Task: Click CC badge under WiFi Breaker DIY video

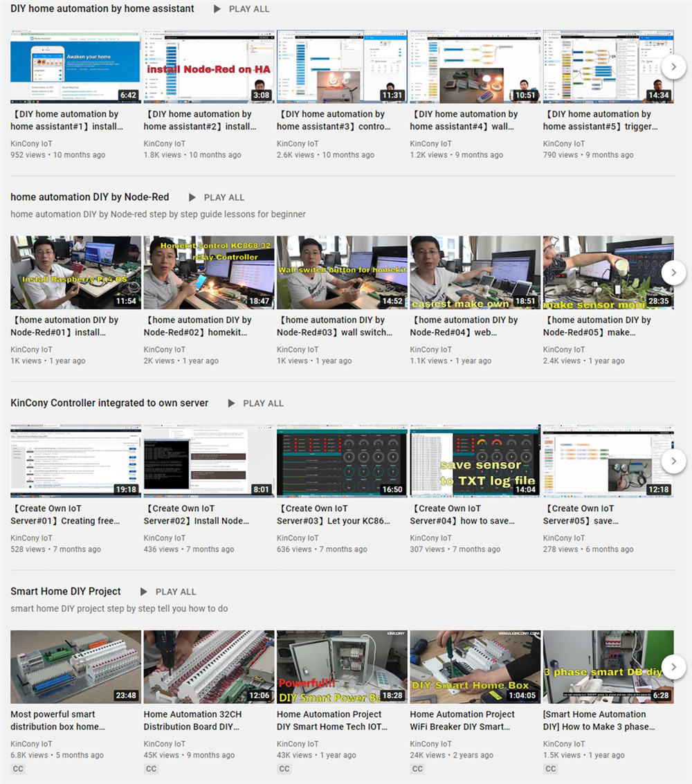Action: click(417, 769)
